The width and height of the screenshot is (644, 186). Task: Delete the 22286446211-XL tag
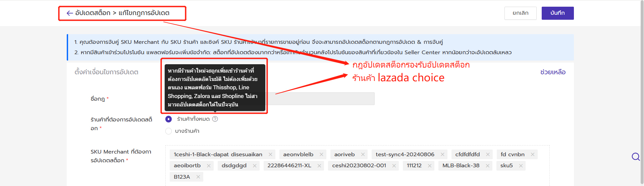tap(319, 166)
